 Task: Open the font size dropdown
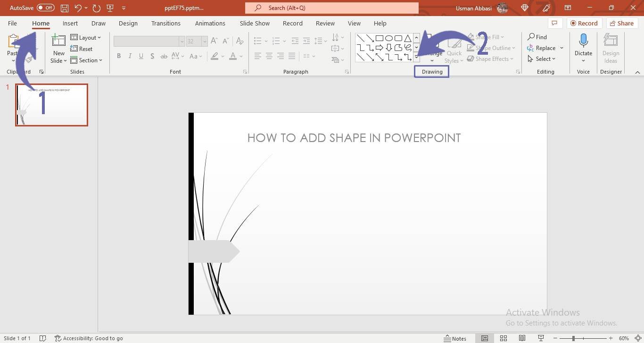pos(204,42)
